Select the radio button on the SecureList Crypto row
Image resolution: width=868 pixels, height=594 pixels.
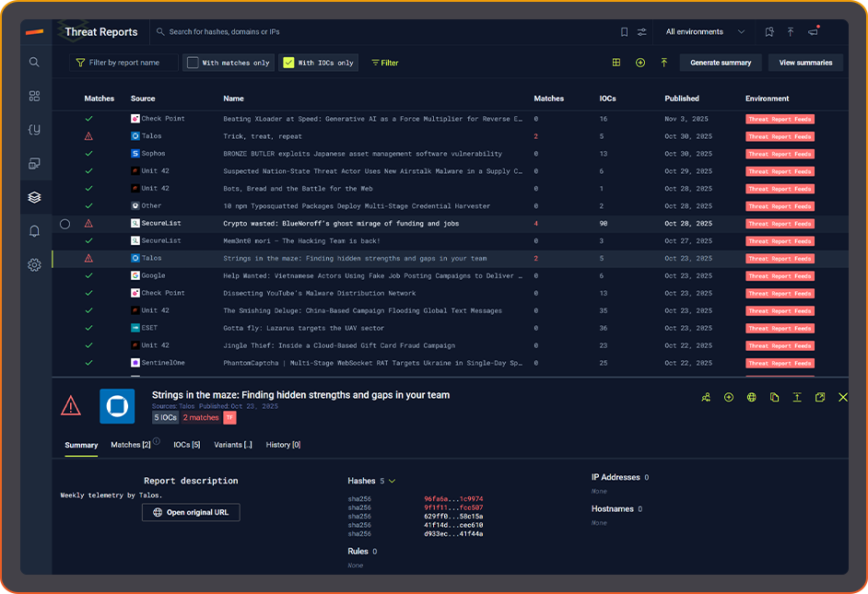click(64, 223)
